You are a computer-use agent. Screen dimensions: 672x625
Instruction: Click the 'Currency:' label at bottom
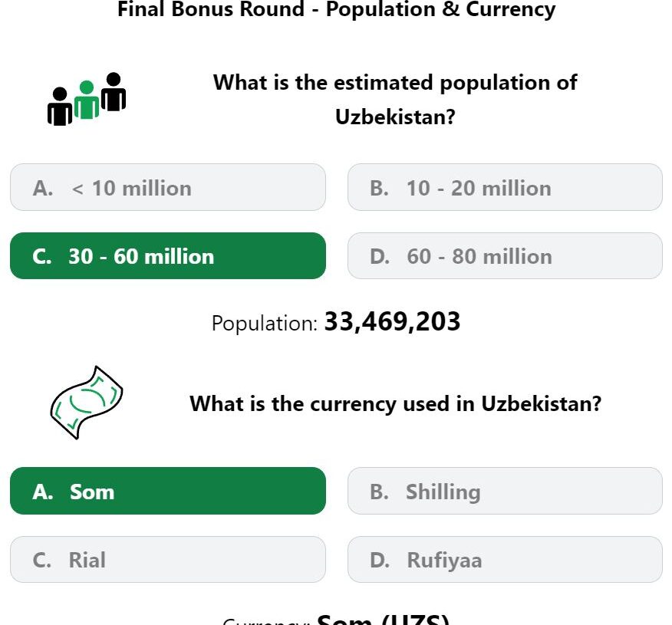tap(266, 622)
